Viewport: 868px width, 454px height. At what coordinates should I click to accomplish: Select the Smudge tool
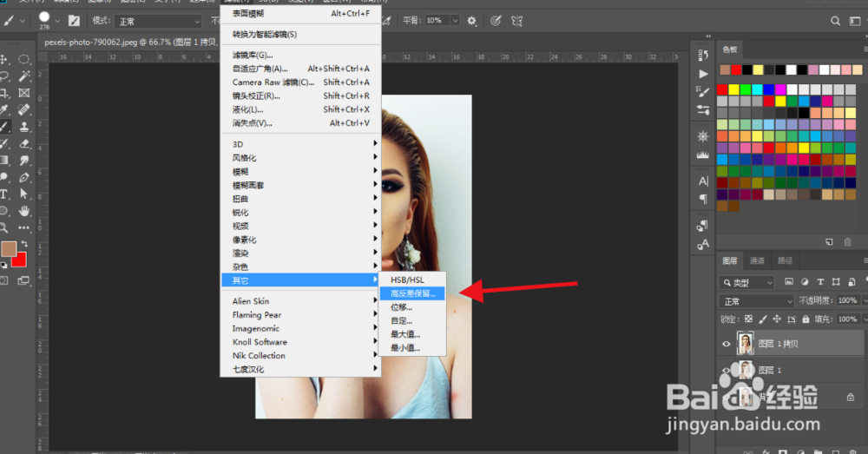[23, 161]
